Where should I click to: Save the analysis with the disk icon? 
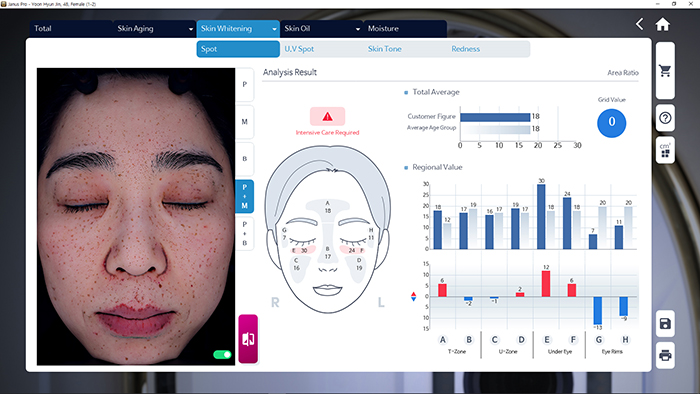pos(665,323)
